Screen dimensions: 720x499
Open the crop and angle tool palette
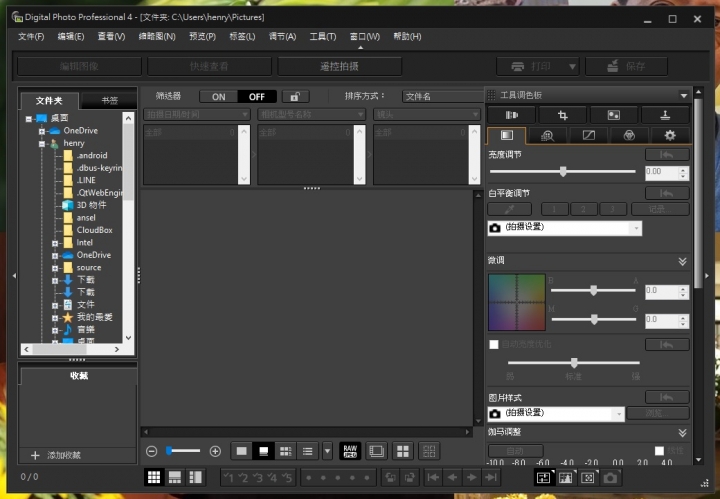(x=562, y=115)
